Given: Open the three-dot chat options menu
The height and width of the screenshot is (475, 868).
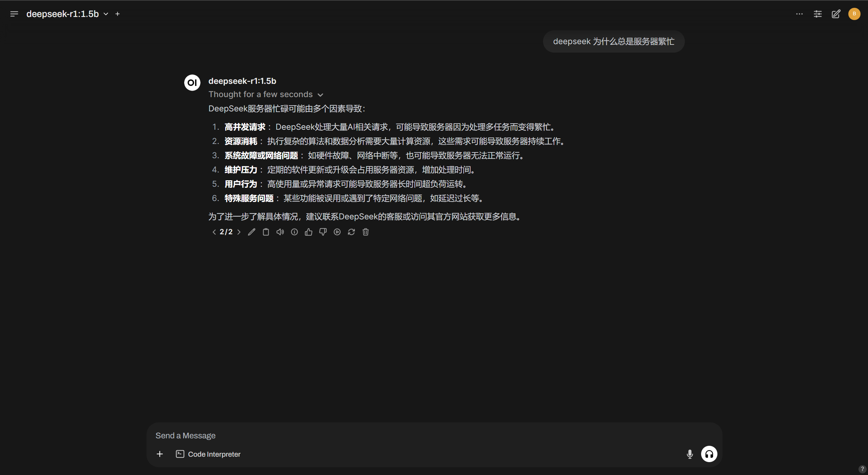Looking at the screenshot, I should pos(799,14).
